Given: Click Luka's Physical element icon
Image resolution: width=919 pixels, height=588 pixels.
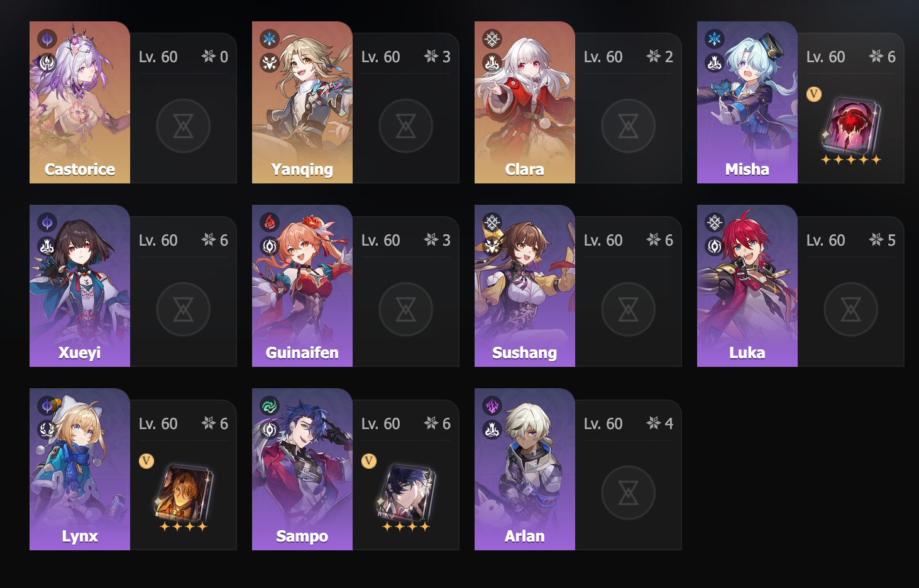Looking at the screenshot, I should pos(715,222).
